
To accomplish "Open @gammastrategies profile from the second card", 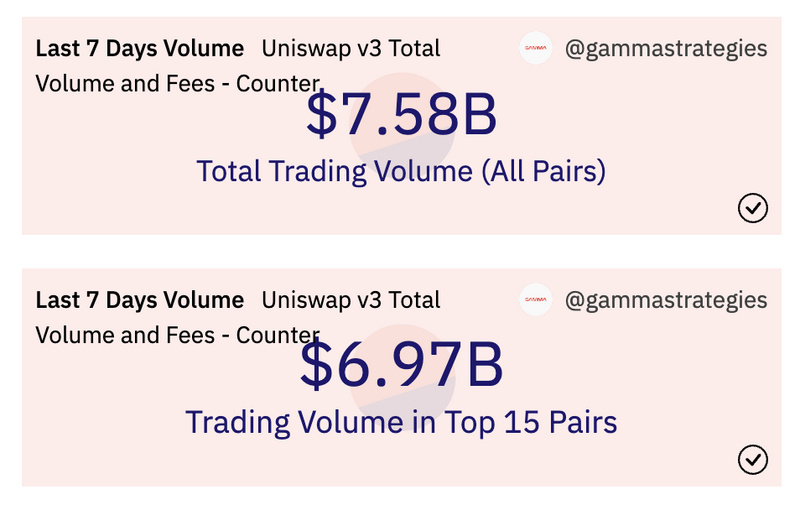I will tap(666, 300).
